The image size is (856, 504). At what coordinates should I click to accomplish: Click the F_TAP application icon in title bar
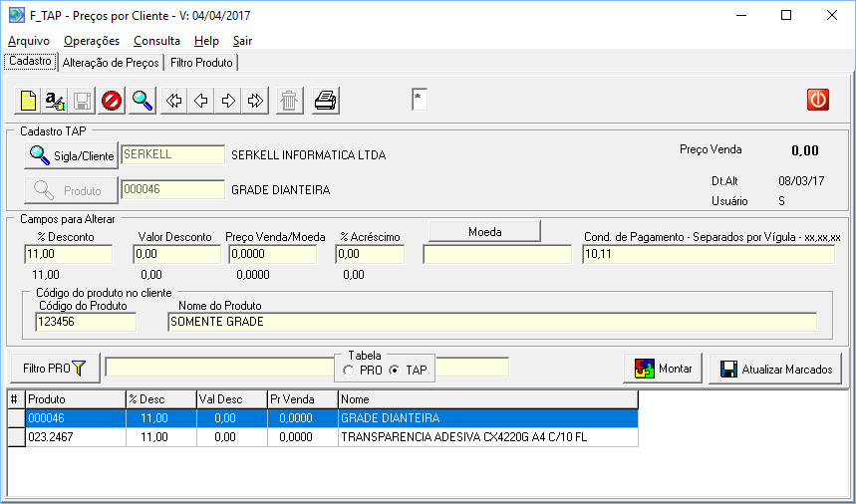[16, 15]
